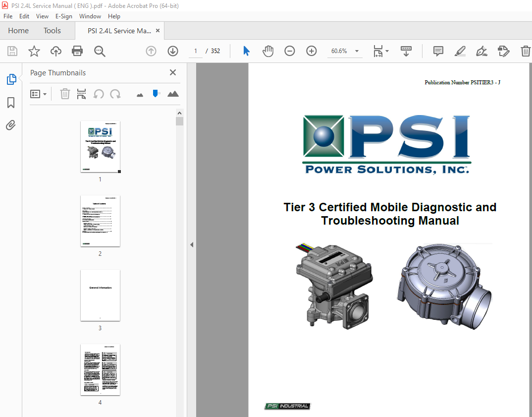
Task: Open the Attachments paperclip pane
Action: click(11, 125)
